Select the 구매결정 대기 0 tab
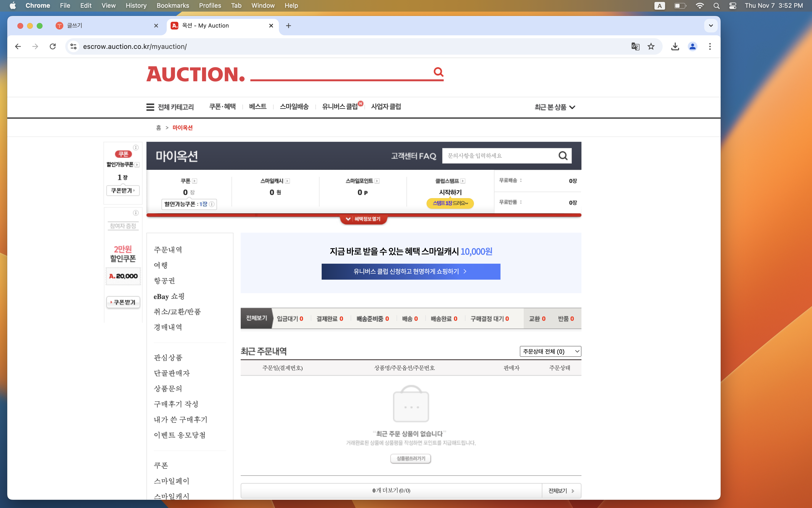The image size is (812, 508). point(490,319)
